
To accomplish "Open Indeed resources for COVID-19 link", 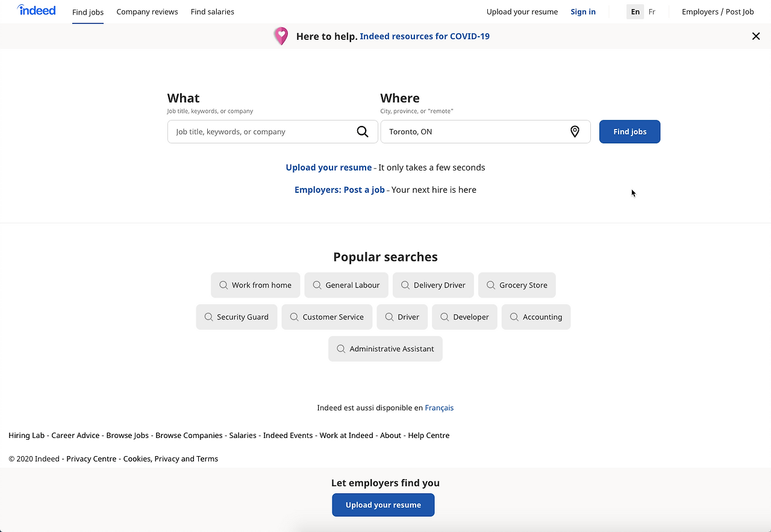I will (425, 36).
